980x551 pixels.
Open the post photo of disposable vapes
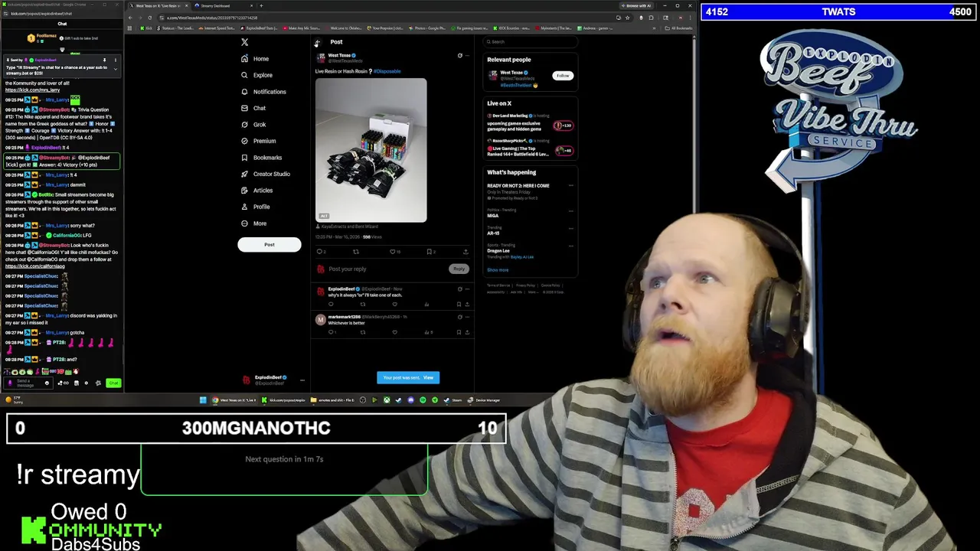pyautogui.click(x=371, y=150)
